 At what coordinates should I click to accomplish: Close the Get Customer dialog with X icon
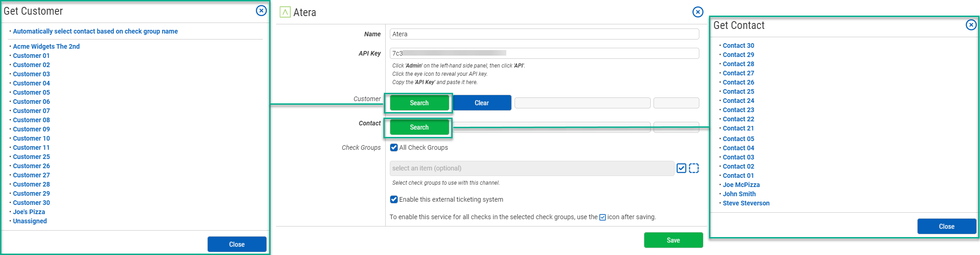pyautogui.click(x=261, y=11)
